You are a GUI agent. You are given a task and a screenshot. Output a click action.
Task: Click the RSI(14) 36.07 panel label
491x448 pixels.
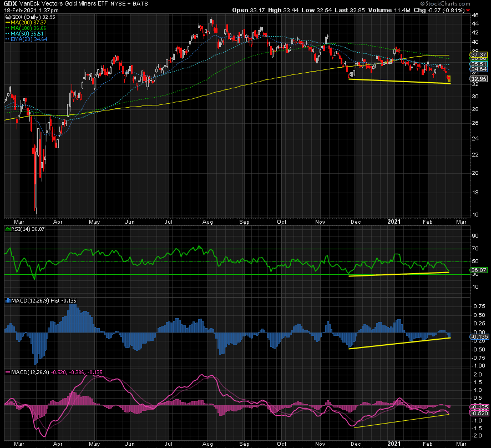coord(28,229)
